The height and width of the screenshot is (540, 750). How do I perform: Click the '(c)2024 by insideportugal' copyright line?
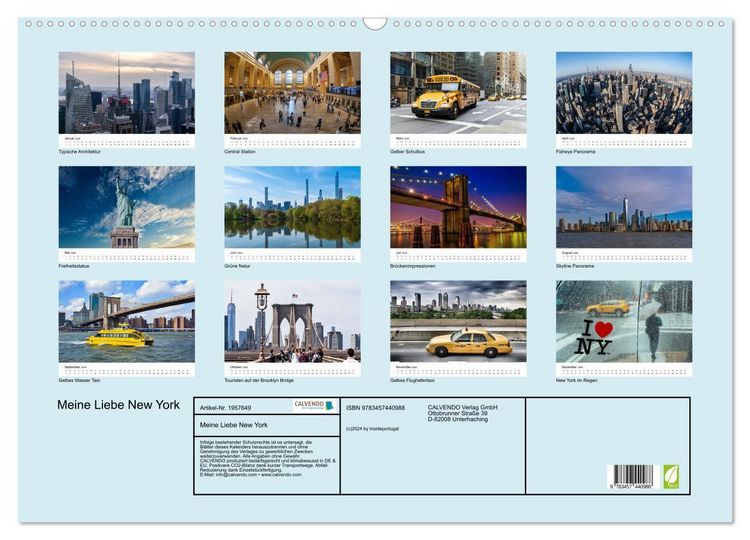point(372,429)
